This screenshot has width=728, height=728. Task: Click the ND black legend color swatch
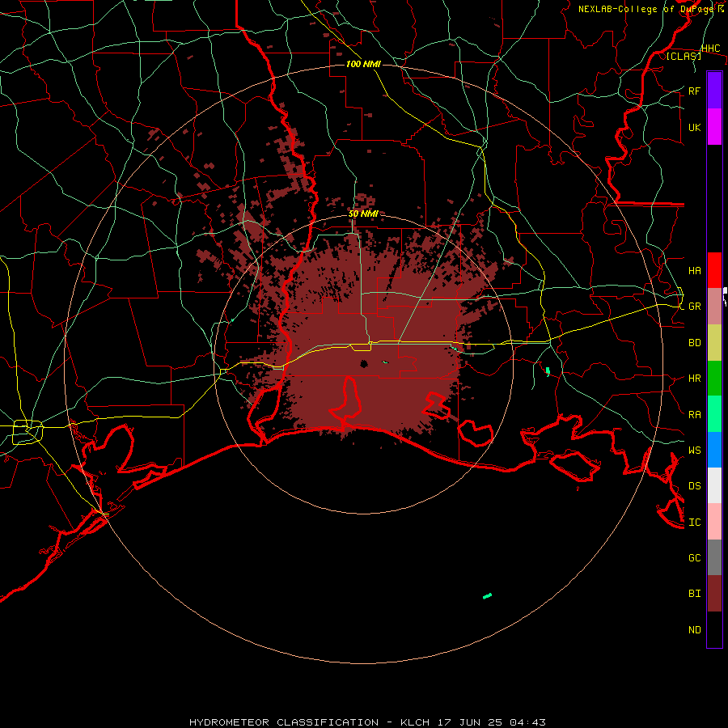point(714,629)
